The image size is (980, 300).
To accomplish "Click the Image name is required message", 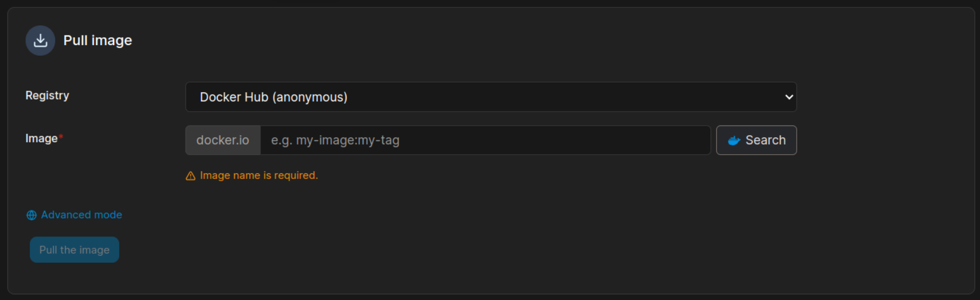I will pyautogui.click(x=259, y=176).
